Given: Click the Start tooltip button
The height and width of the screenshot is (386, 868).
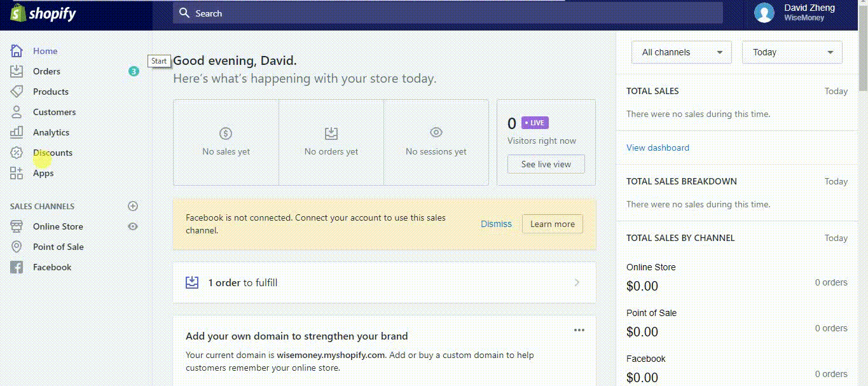Looking at the screenshot, I should (159, 61).
